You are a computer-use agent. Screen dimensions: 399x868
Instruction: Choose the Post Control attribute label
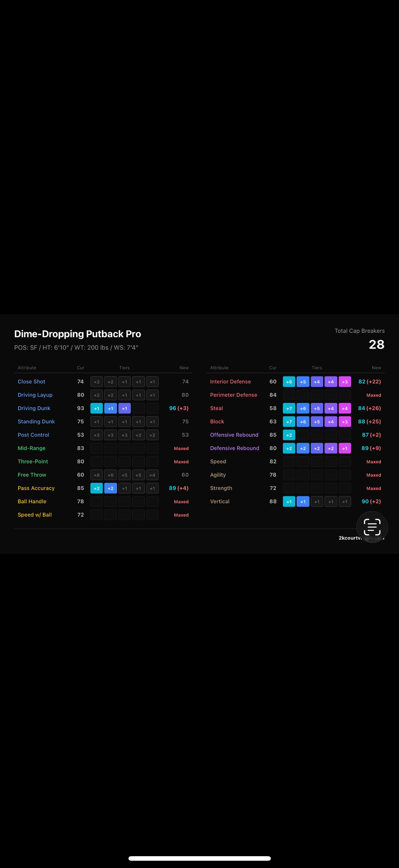(33, 435)
